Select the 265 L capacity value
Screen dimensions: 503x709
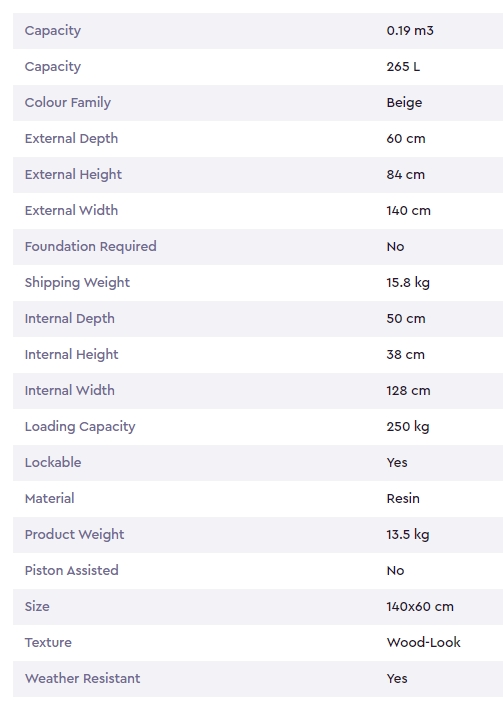point(403,66)
